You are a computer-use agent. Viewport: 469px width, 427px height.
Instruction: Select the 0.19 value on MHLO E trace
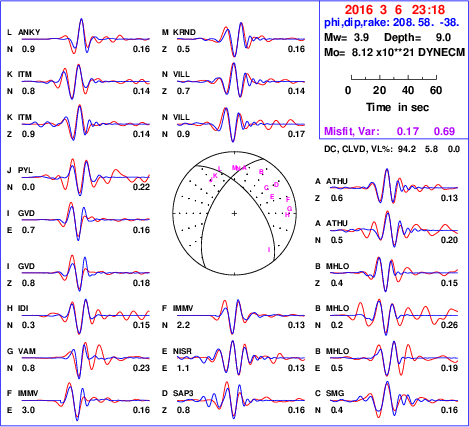pos(449,368)
